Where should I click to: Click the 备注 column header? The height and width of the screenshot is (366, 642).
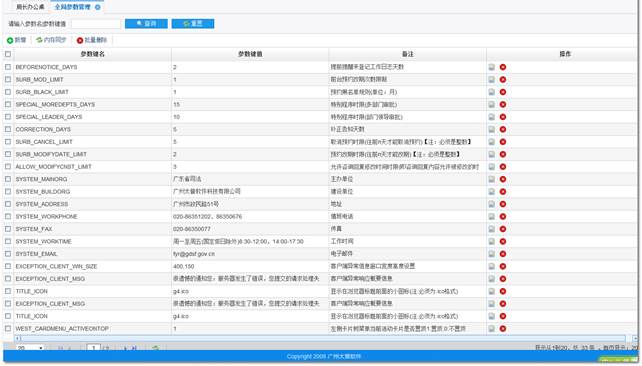pyautogui.click(x=408, y=54)
